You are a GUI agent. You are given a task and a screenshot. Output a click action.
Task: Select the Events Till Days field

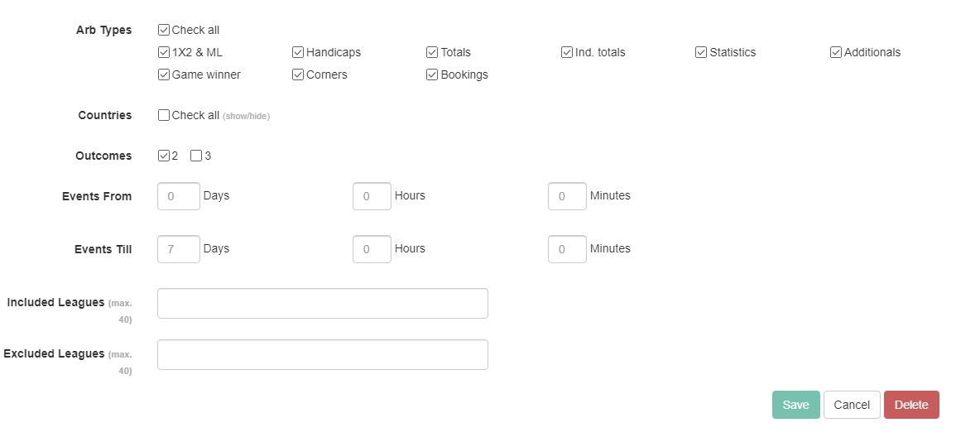point(179,249)
